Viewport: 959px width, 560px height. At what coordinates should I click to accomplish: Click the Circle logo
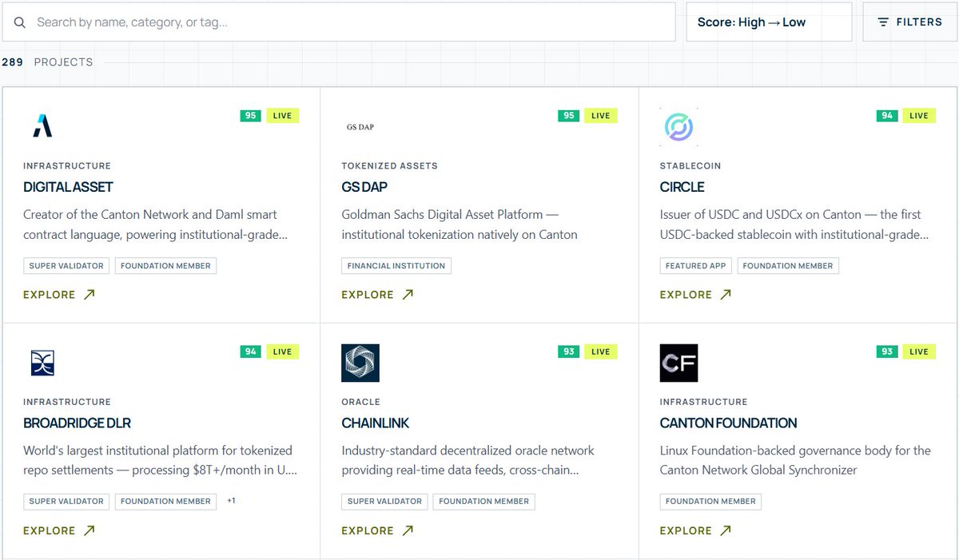679,126
